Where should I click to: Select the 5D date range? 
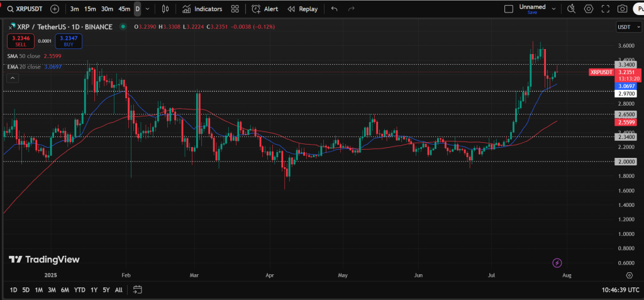tap(26, 290)
